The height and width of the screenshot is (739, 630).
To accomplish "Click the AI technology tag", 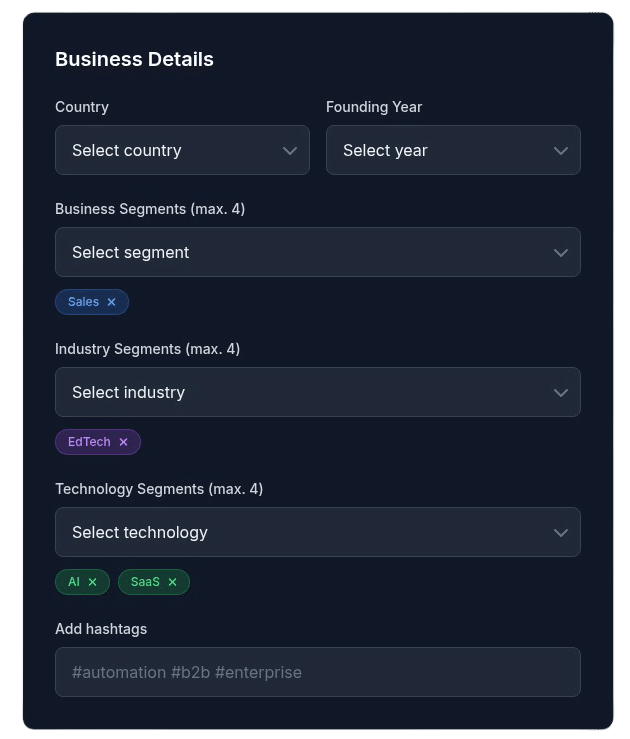I will pos(74,582).
